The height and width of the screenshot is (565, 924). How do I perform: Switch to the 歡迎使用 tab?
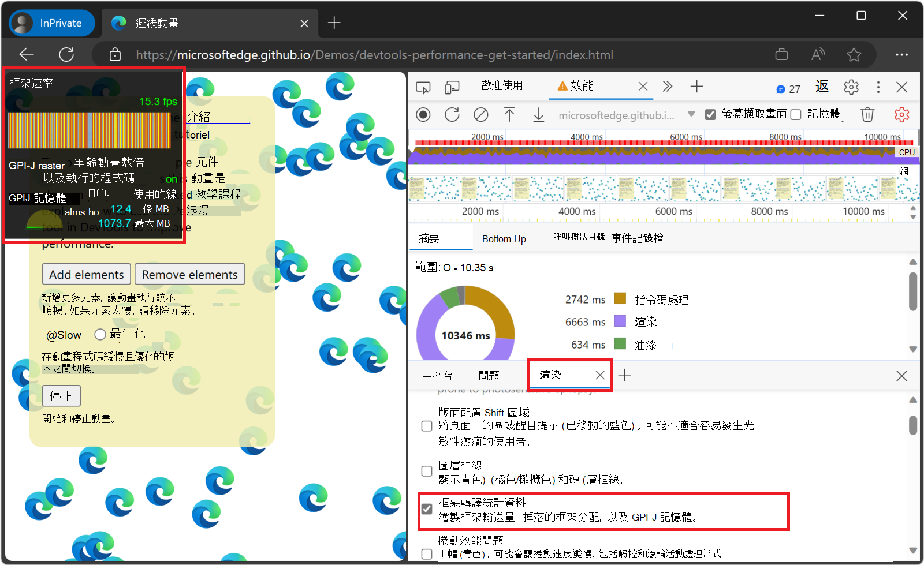(502, 85)
